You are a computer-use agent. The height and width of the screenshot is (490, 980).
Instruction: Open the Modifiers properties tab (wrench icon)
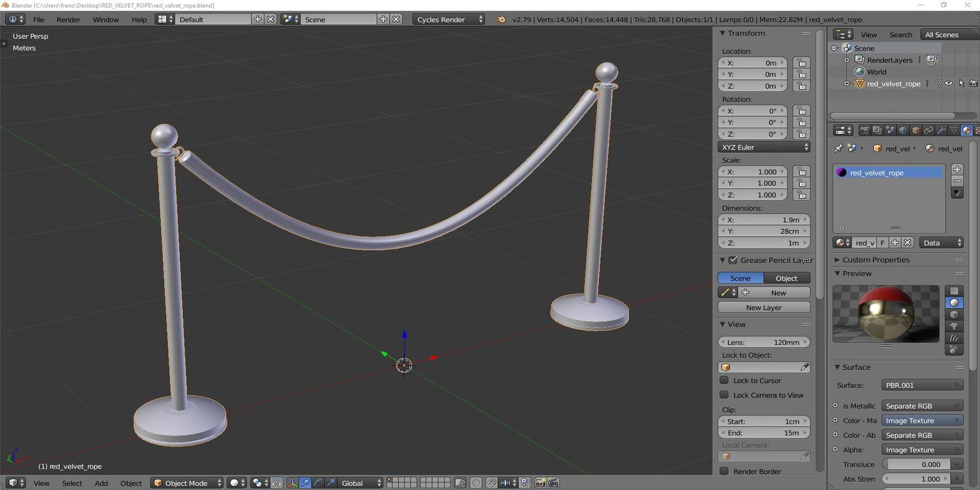941,131
